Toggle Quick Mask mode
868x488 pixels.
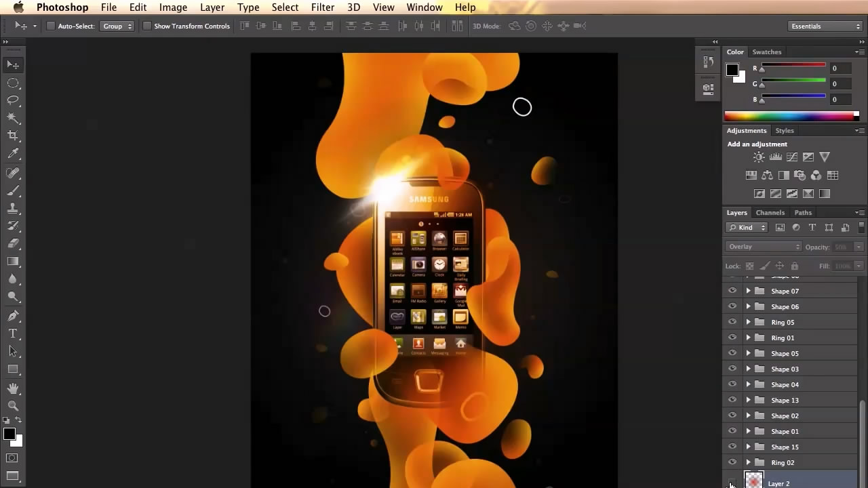coord(13,458)
